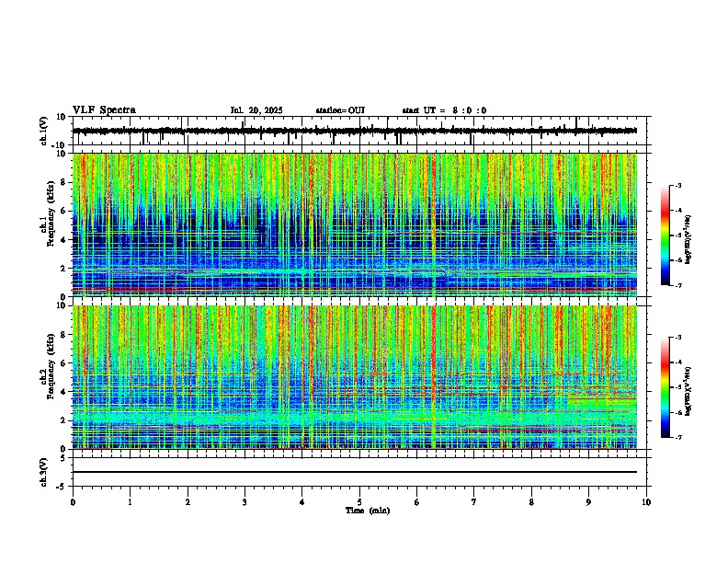Click the "station=OUJ" header text
The height and width of the screenshot is (563, 728).
(340, 110)
